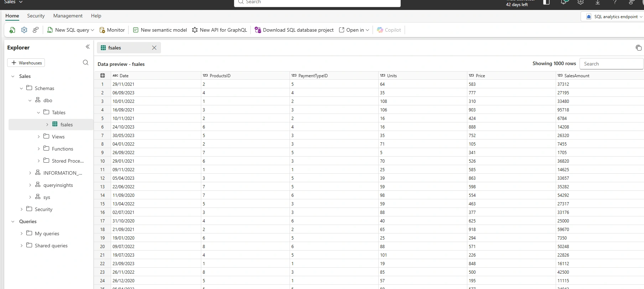The width and height of the screenshot is (644, 289).
Task: Collapse the Queries section
Action: point(13,221)
